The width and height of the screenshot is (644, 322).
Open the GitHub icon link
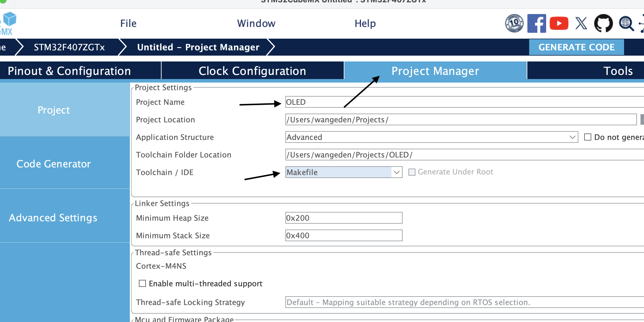pos(603,23)
